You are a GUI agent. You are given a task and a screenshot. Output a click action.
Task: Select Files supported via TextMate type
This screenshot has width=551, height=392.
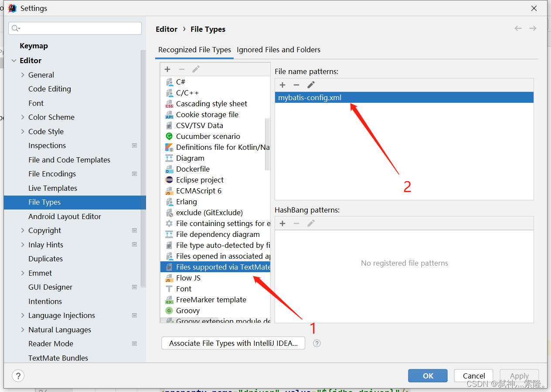215,267
